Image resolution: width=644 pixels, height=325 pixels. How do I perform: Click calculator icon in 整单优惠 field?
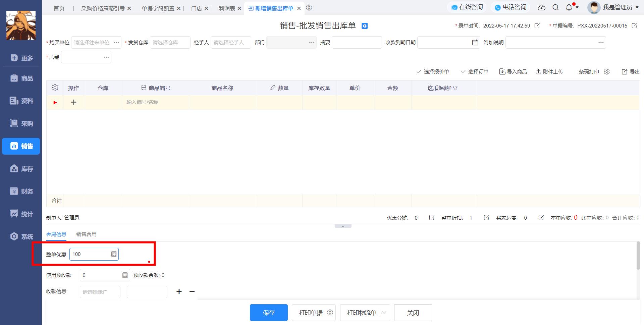point(114,254)
